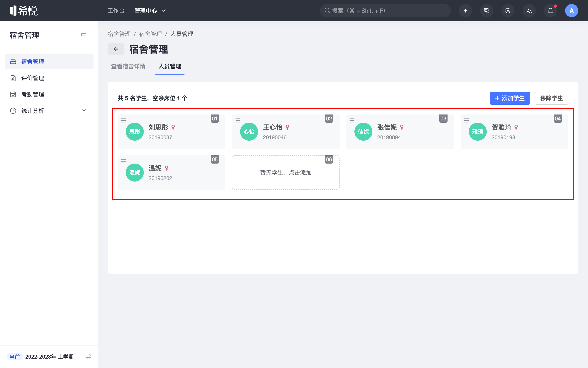Open 考勤管理 in the sidebar

tap(49, 94)
